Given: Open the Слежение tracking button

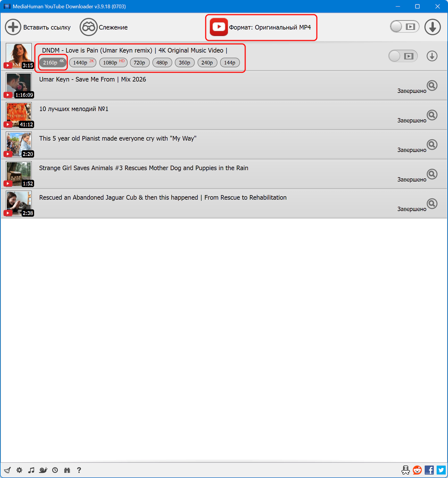Looking at the screenshot, I should point(104,27).
